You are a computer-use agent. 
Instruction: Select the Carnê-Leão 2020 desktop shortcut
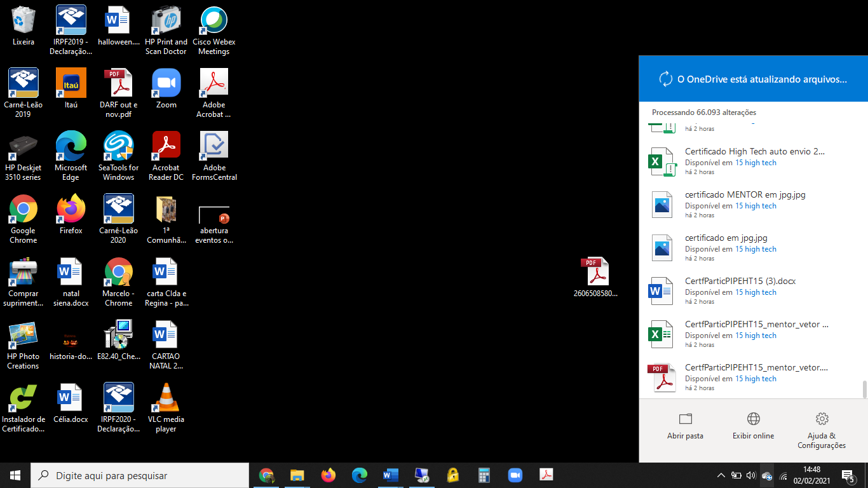(119, 219)
